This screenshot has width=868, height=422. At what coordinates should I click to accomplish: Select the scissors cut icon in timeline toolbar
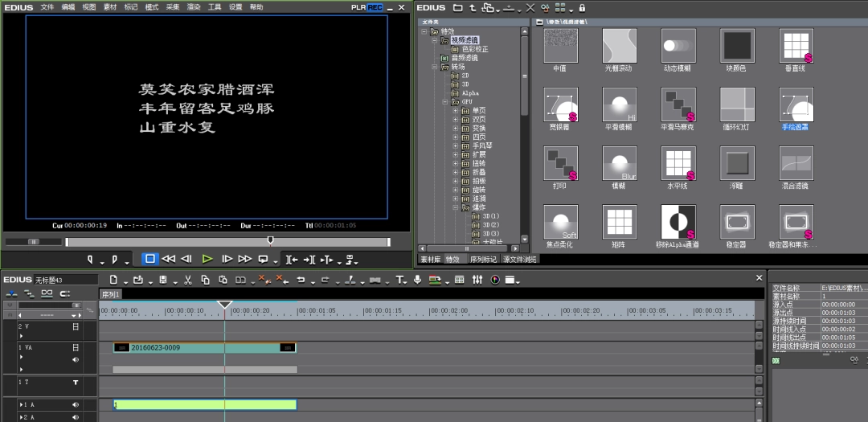(187, 280)
